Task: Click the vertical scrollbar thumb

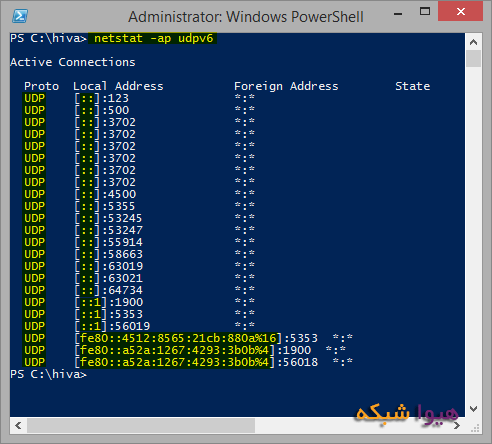Action: point(473,59)
